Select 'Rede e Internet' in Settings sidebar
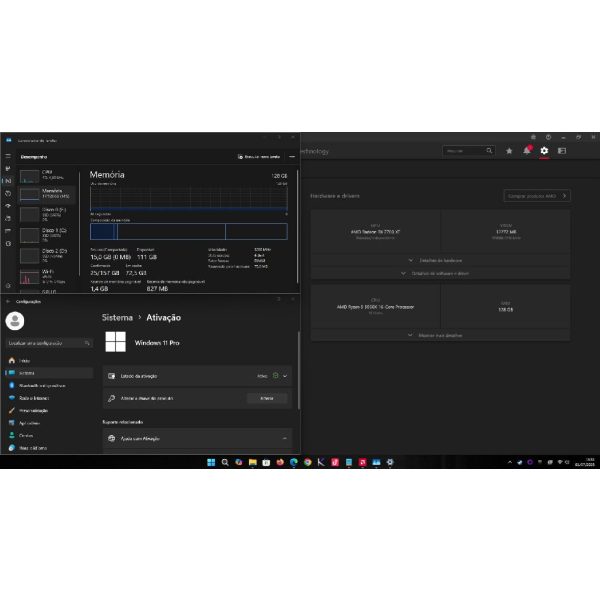 [36, 397]
